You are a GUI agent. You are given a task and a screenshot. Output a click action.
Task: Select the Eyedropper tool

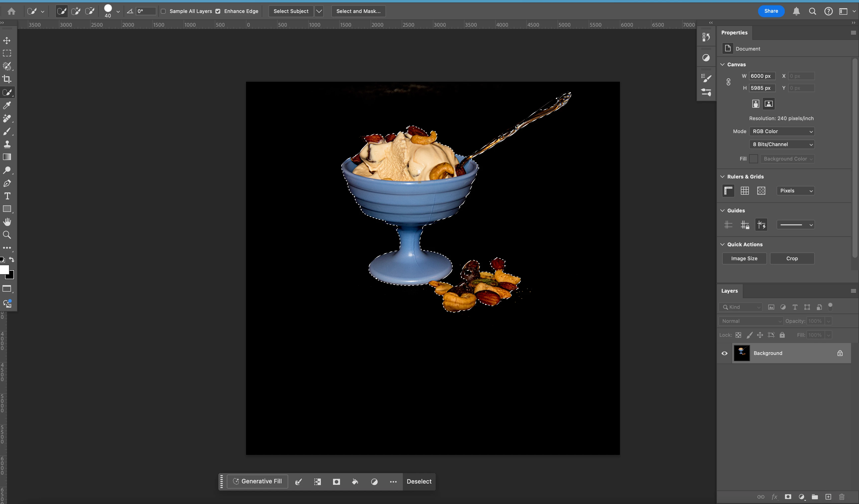[7, 105]
